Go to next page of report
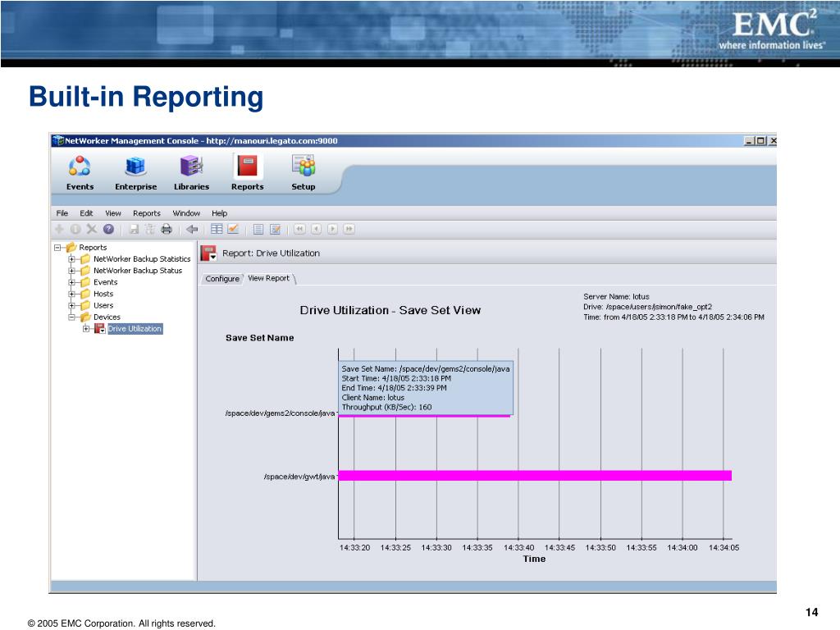Viewport: 840px width, 630px height. click(x=333, y=230)
